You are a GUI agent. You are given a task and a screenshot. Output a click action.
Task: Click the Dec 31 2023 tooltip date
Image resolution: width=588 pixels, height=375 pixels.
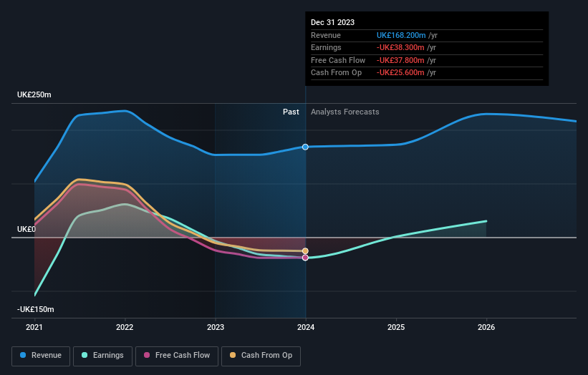pos(332,22)
